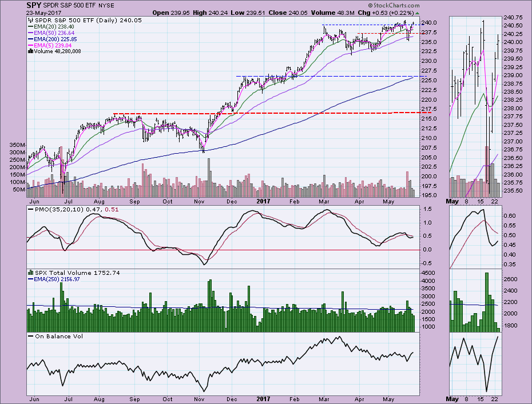Click the Nov label on price chart axis
This screenshot has height=404, width=532.
pyautogui.click(x=199, y=201)
